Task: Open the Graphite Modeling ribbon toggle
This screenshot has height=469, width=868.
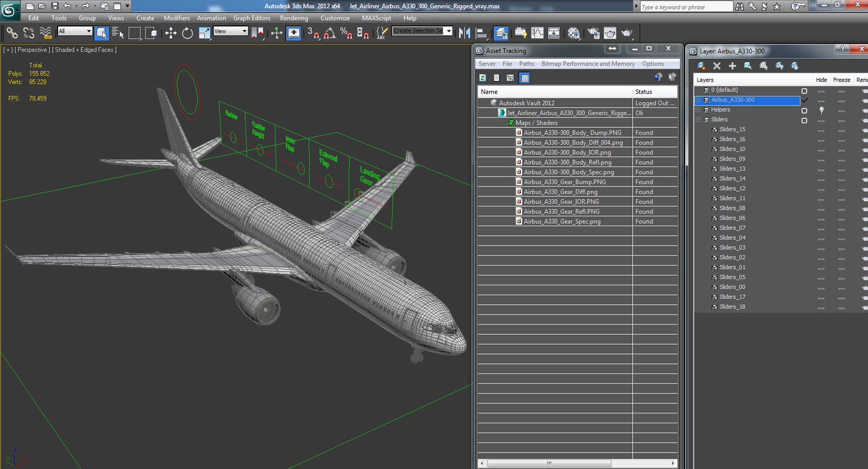Action: pyautogui.click(x=520, y=33)
